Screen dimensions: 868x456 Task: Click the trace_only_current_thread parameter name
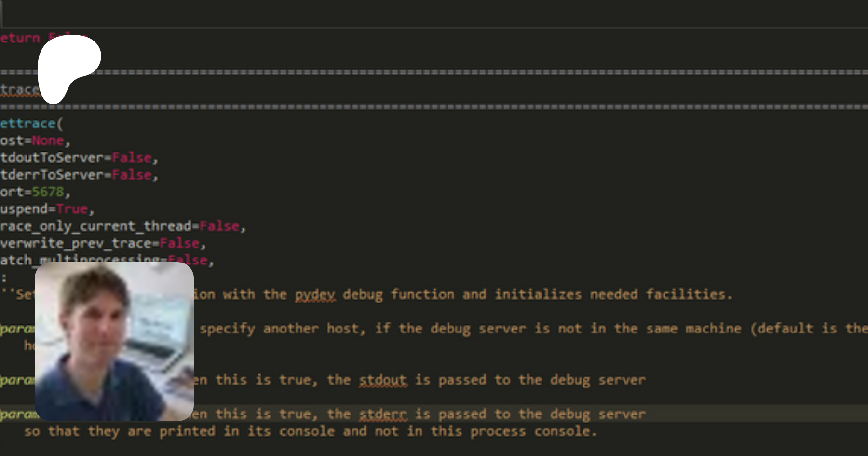(x=95, y=226)
